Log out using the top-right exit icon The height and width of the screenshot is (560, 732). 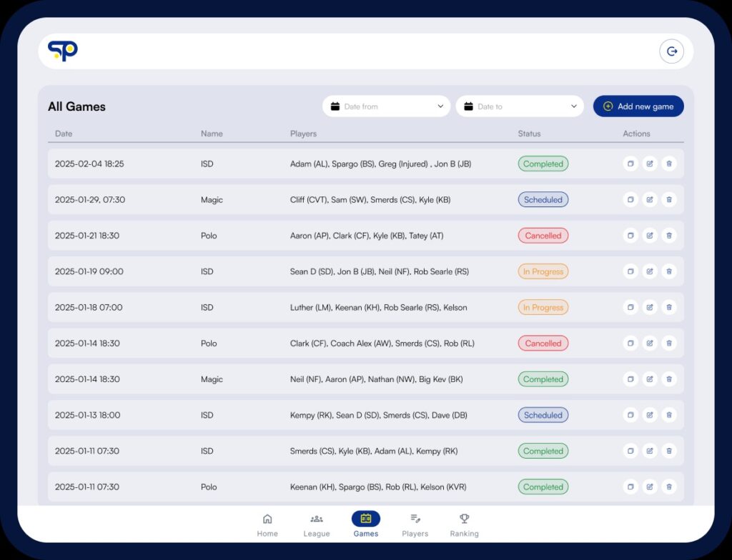(x=672, y=51)
